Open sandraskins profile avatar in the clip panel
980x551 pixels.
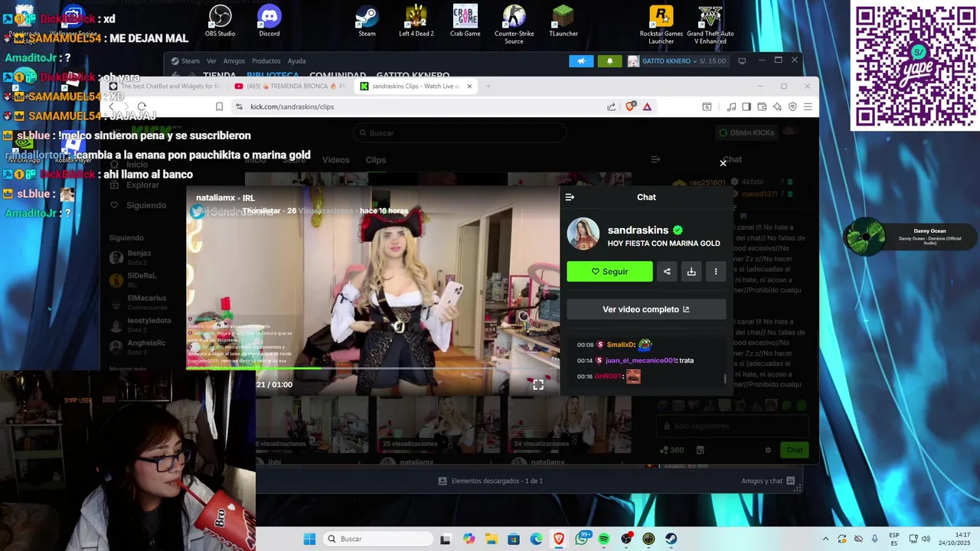[x=583, y=234]
